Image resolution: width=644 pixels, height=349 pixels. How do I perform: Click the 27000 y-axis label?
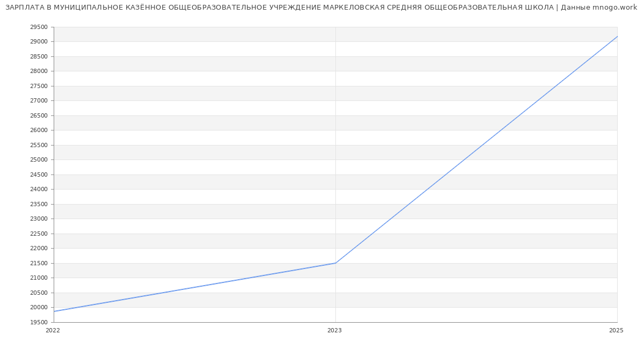pos(39,101)
